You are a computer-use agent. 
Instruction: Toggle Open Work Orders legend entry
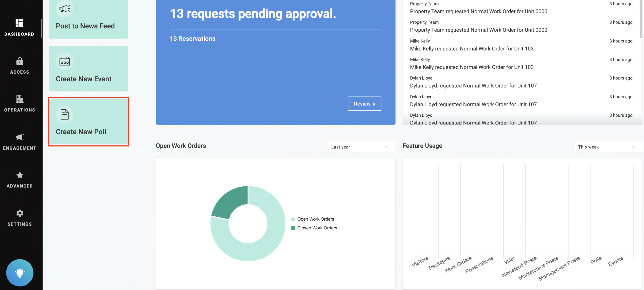pos(315,219)
